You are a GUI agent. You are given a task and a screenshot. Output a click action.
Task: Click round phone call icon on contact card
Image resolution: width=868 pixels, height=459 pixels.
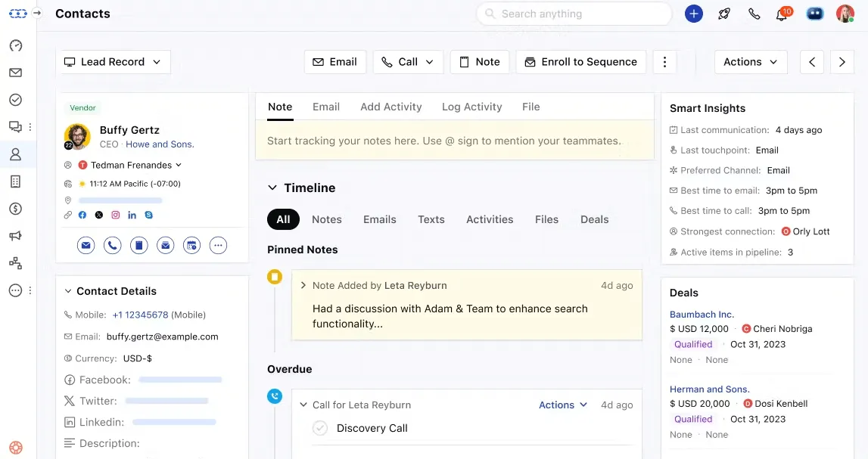click(112, 245)
